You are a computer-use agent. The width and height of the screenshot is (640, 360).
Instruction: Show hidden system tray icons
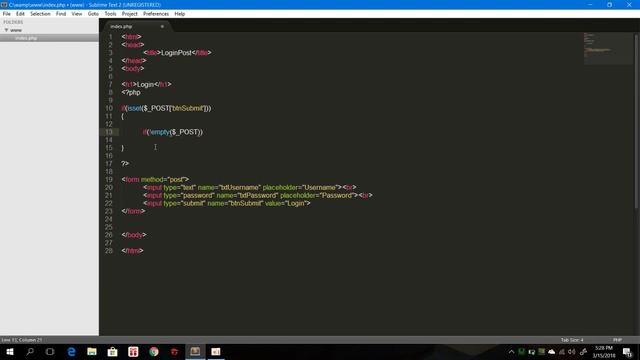click(x=511, y=351)
